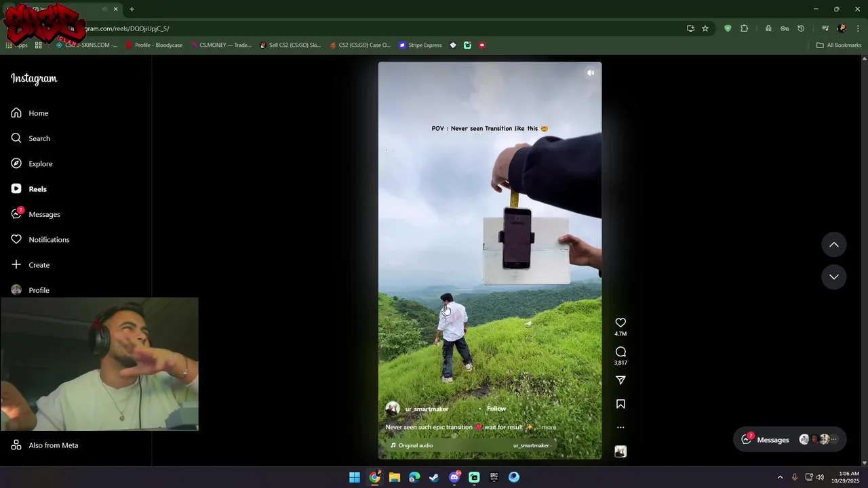The height and width of the screenshot is (488, 868).
Task: Open the reel audio thumbnail below options
Action: 620,451
